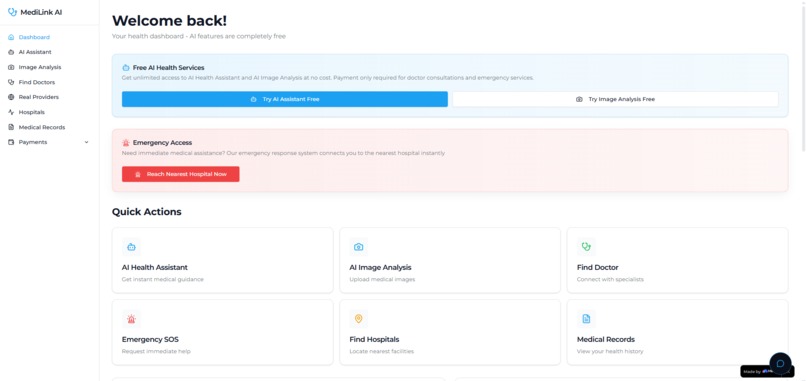
Task: Open the Emergency SOS quick action card
Action: (223, 332)
